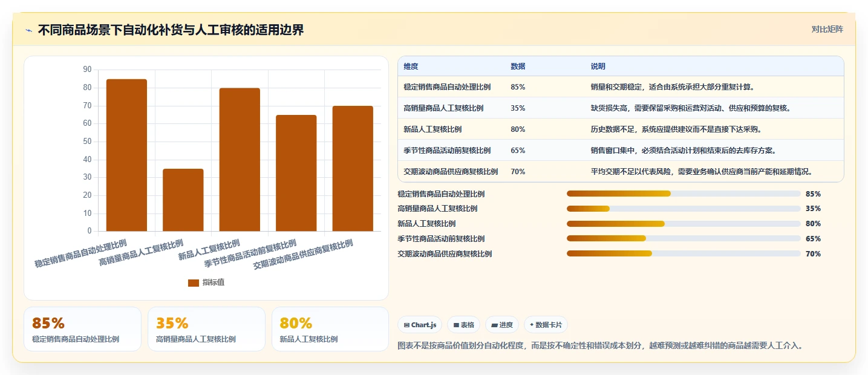This screenshot has height=375, width=868.
Task: Click the lightning icon beside the title
Action: [x=28, y=30]
